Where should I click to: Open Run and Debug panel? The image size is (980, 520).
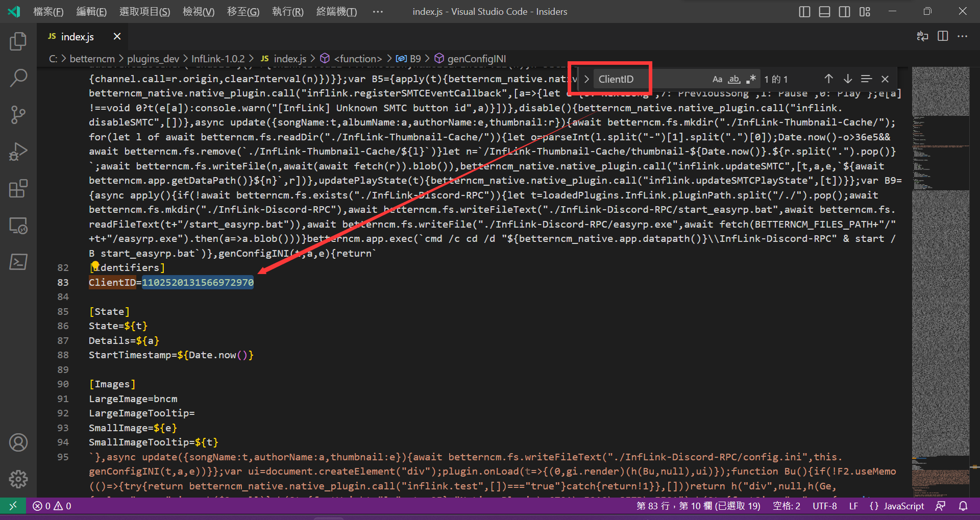[18, 151]
